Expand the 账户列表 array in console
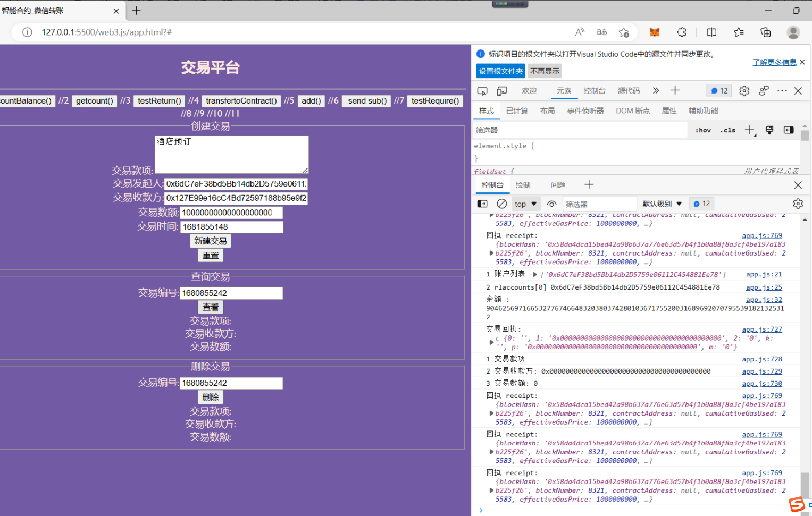 click(535, 274)
